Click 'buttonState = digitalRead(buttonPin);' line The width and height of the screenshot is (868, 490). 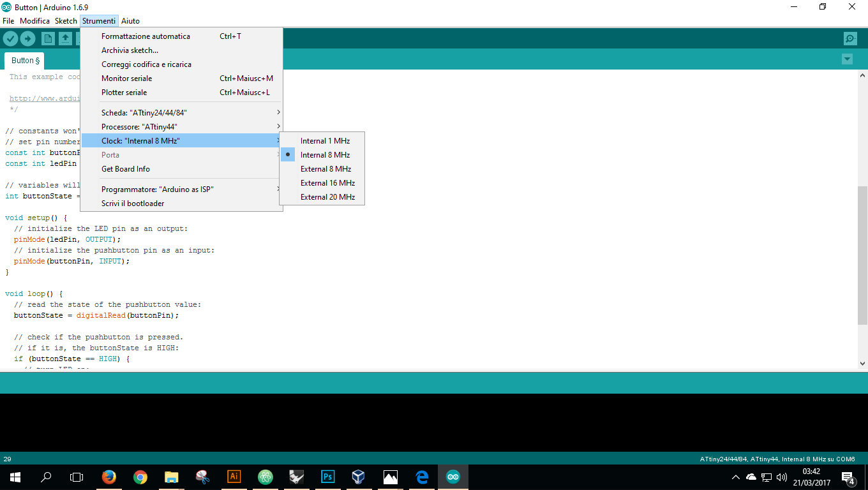pos(96,315)
